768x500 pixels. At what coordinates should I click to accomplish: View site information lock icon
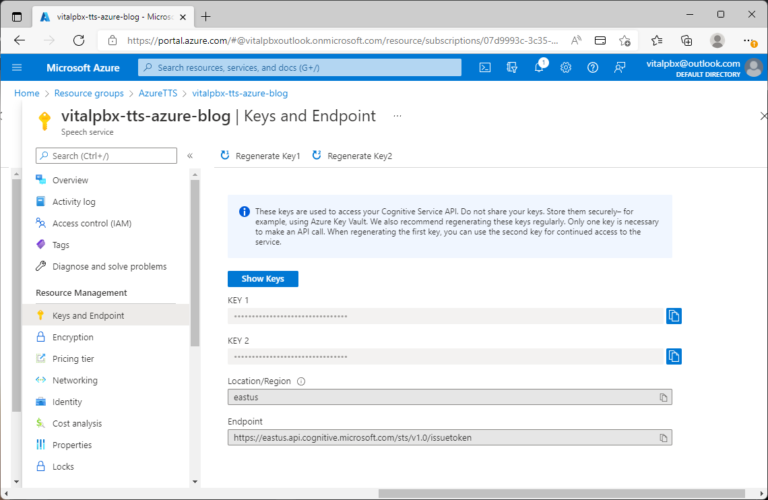tap(112, 41)
